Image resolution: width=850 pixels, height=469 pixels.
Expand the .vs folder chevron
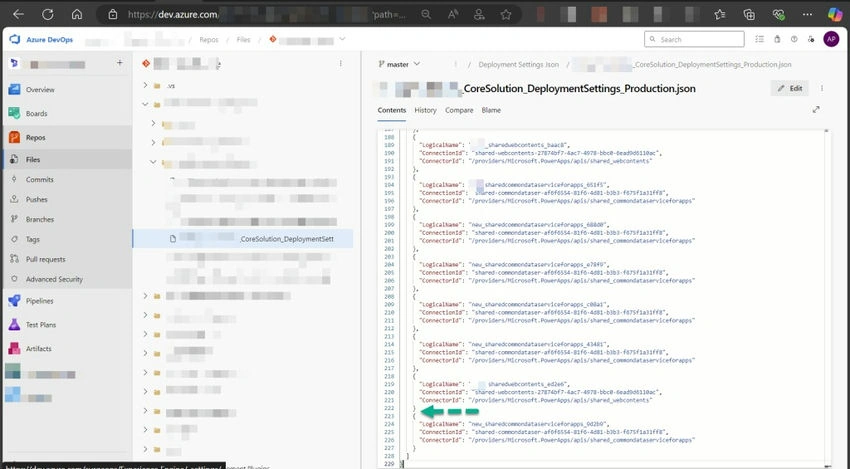(x=145, y=85)
